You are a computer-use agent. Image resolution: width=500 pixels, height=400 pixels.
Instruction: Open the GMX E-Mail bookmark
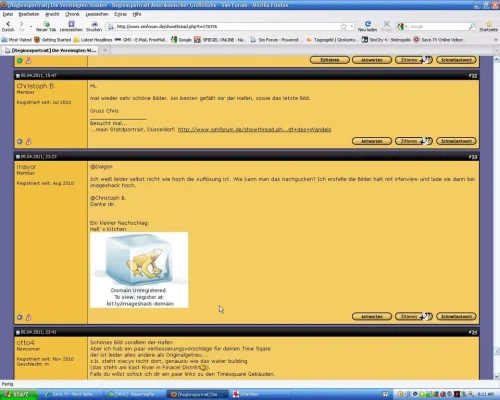(x=141, y=40)
